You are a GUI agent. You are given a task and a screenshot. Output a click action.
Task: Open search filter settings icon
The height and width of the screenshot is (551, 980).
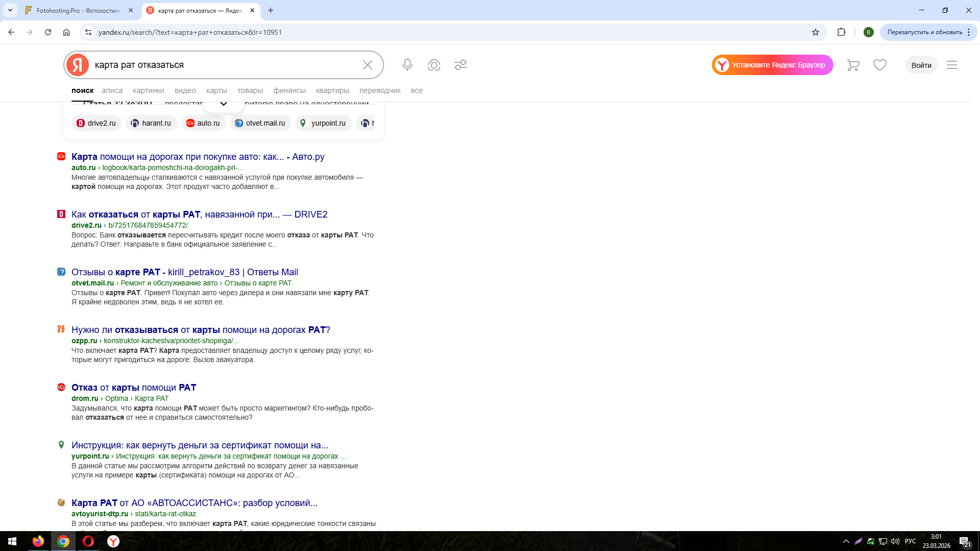click(461, 65)
